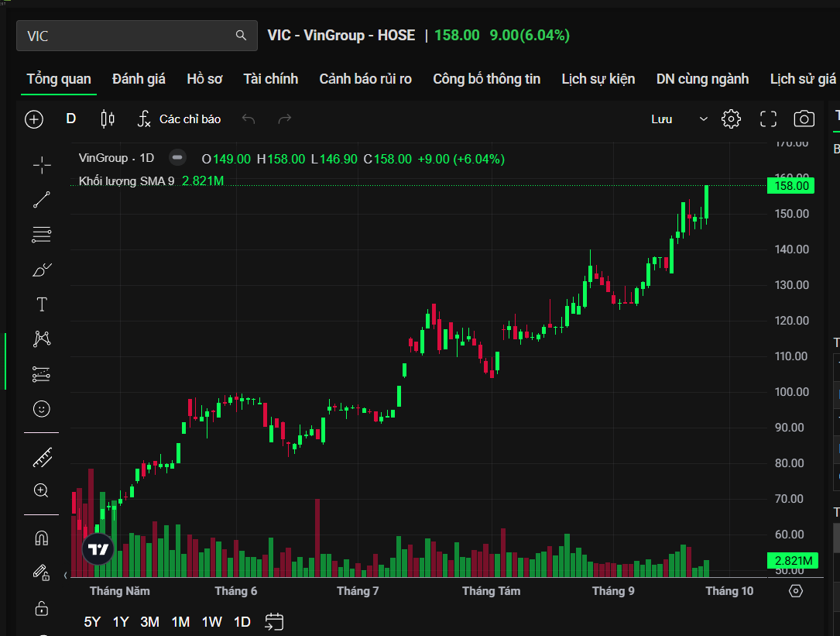This screenshot has height=636, width=840.
Task: Select the forecast and measurement tool
Action: 42,374
